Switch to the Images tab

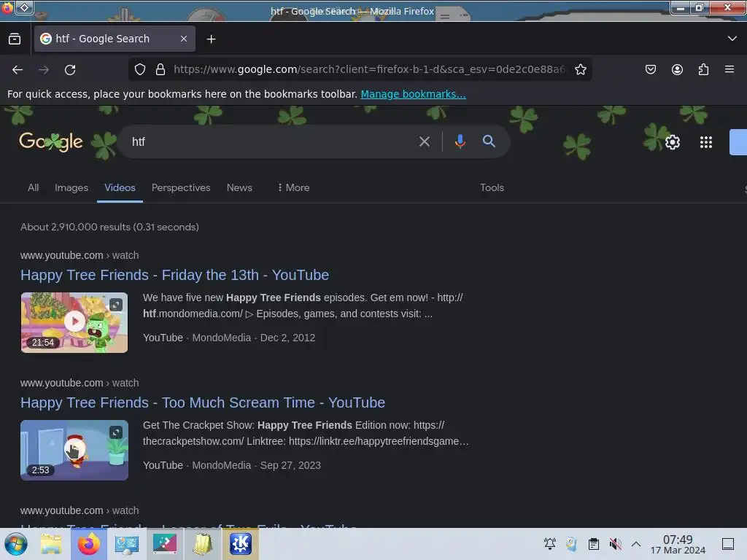[x=71, y=187]
